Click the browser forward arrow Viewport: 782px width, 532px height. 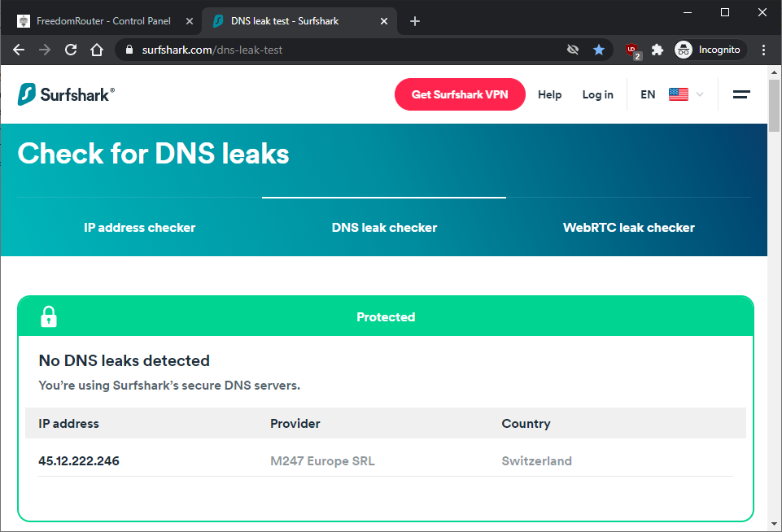[x=45, y=50]
